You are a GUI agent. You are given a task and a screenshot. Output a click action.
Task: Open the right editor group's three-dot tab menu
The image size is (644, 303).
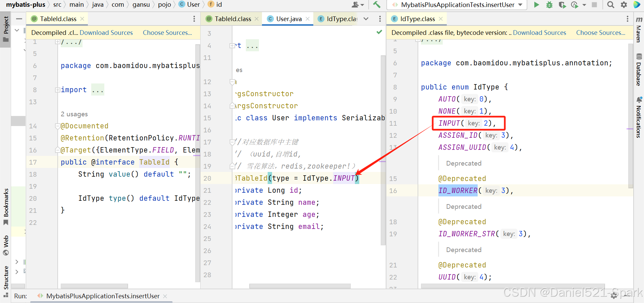pos(628,19)
